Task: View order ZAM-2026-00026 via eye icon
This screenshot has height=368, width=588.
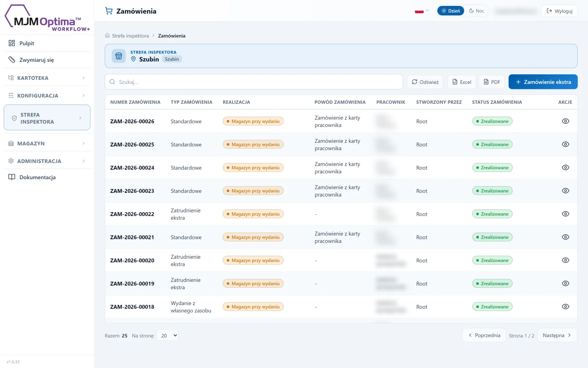Action: pos(566,121)
